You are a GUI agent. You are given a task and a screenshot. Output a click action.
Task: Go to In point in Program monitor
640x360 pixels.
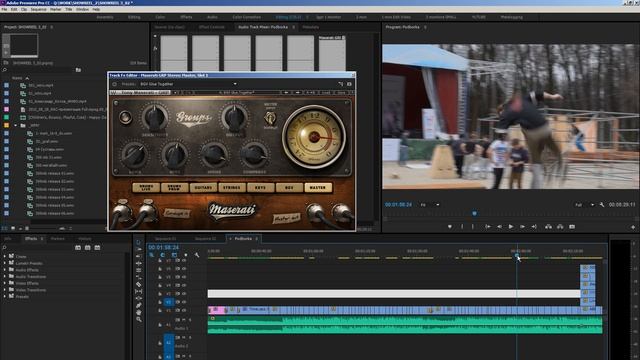(488, 227)
